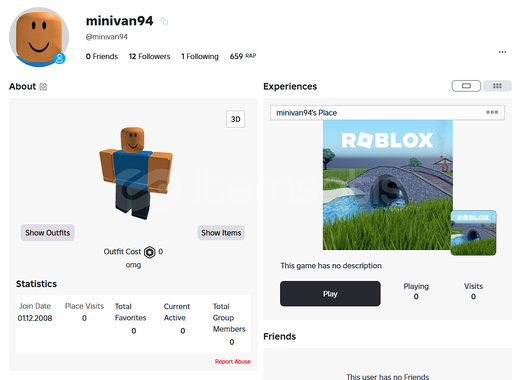Click the Report Abuse link
The height and width of the screenshot is (380, 526).
233,362
